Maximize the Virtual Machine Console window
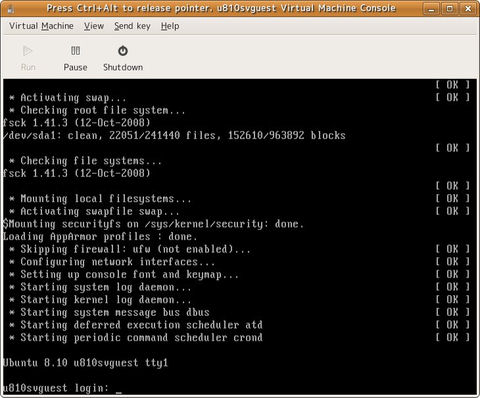 pyautogui.click(x=450, y=9)
